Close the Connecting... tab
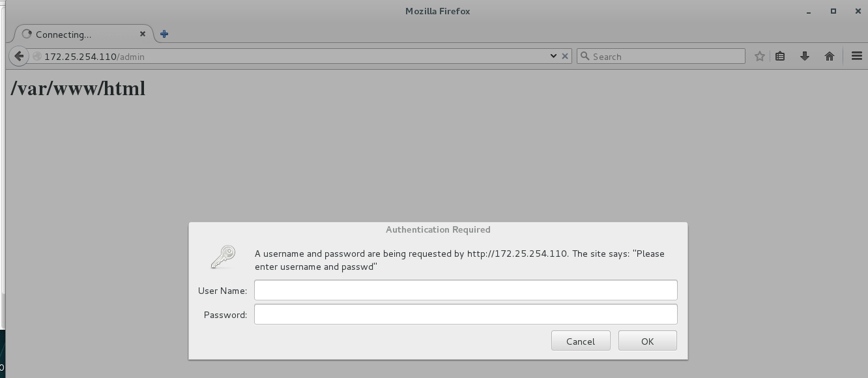Image resolution: width=868 pixels, height=378 pixels. [x=143, y=34]
